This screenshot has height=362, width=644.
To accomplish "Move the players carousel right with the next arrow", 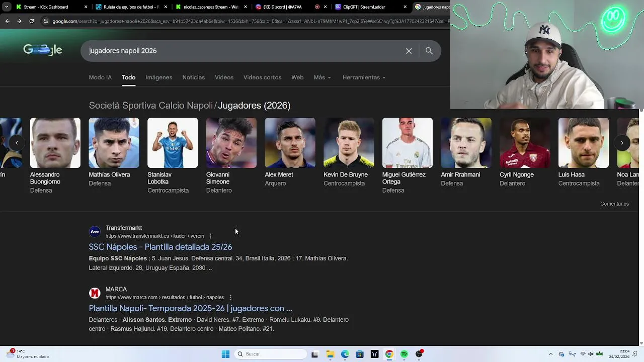I will coord(622,143).
